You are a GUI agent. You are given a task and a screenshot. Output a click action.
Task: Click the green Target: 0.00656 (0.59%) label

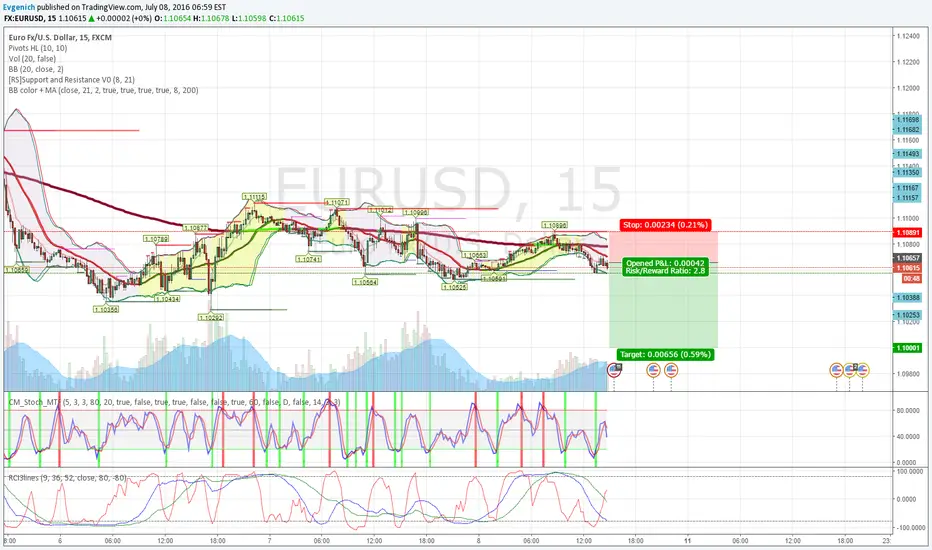(665, 354)
